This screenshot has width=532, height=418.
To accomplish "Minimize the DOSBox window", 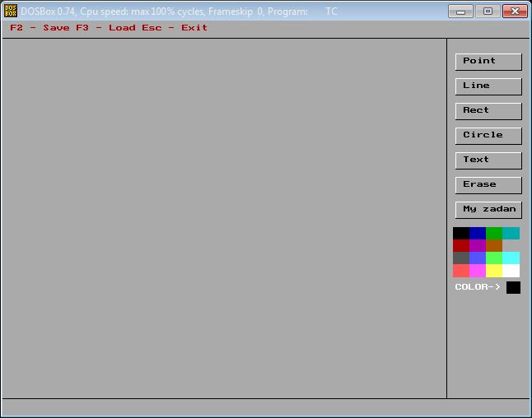I will point(460,12).
